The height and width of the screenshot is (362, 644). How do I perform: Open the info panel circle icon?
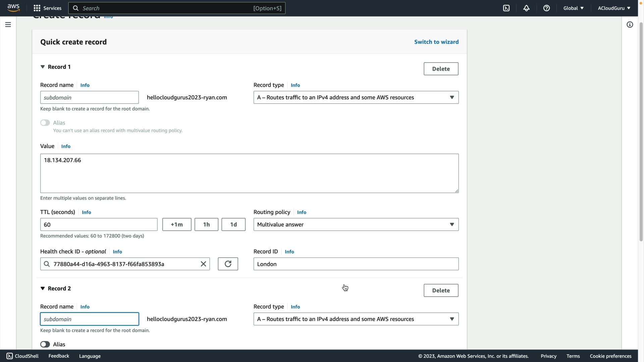[630, 24]
